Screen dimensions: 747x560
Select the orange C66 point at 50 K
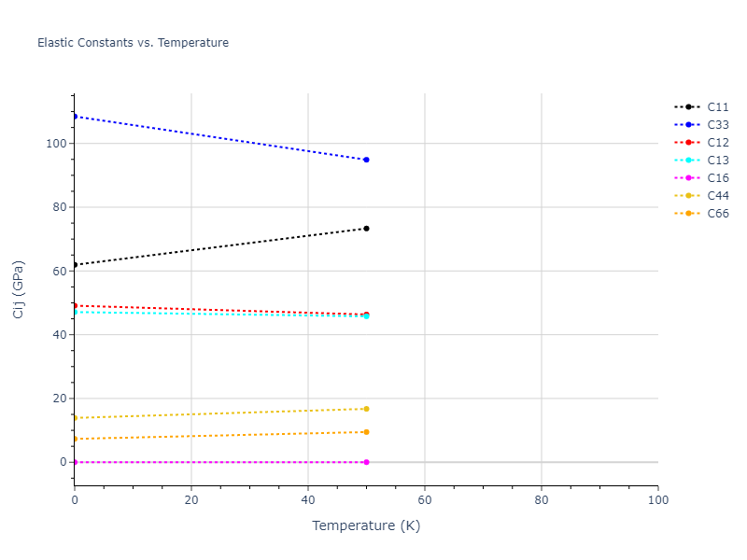click(366, 432)
